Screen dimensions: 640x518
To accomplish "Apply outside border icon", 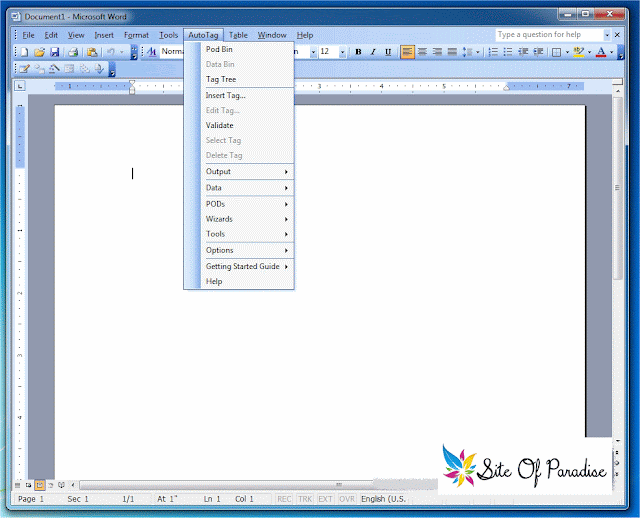I will pos(556,52).
